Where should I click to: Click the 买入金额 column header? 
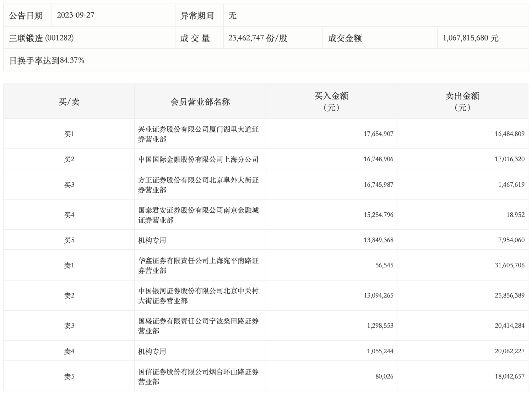(331, 101)
